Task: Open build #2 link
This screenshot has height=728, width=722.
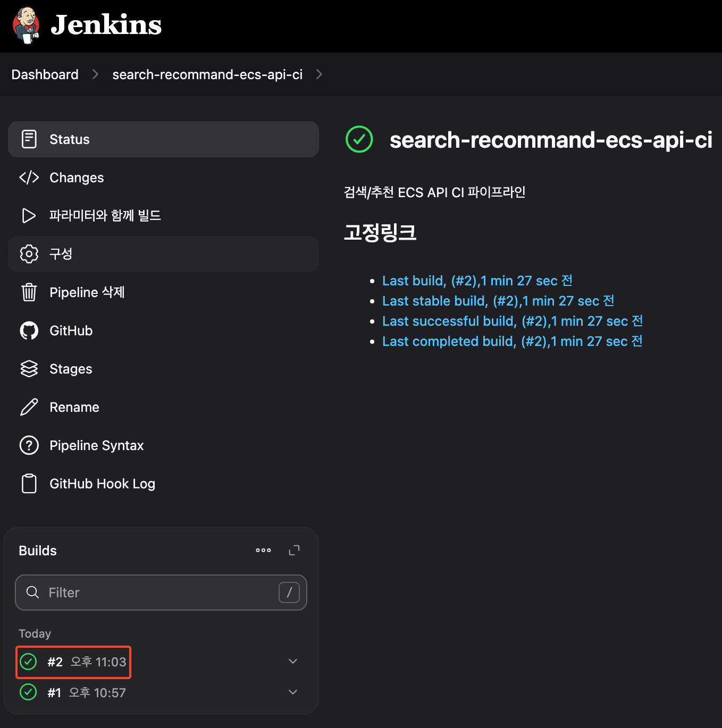Action: point(55,662)
